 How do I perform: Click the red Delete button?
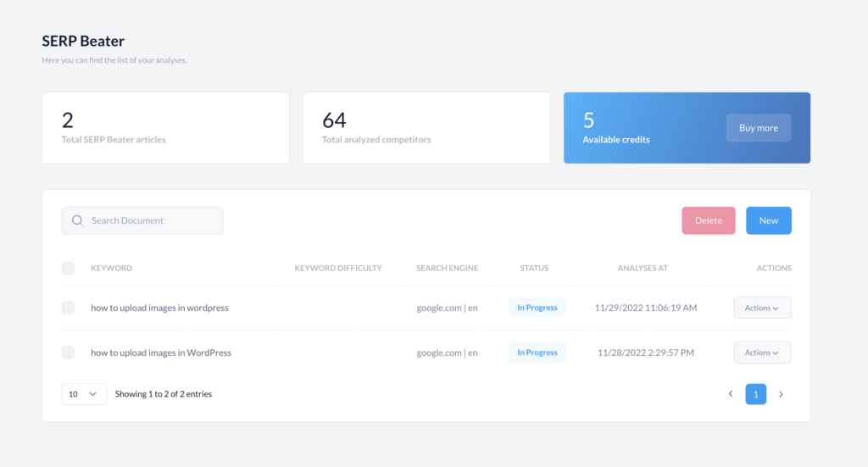click(709, 220)
